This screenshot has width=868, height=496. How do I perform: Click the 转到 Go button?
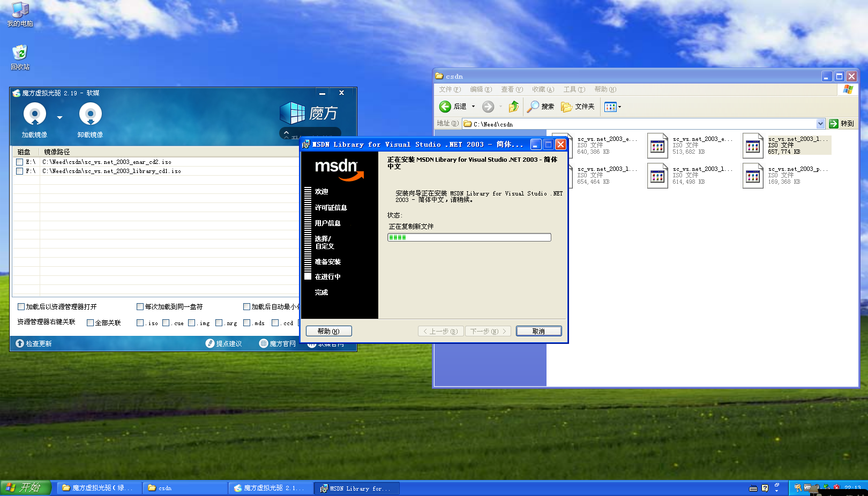[x=841, y=124]
